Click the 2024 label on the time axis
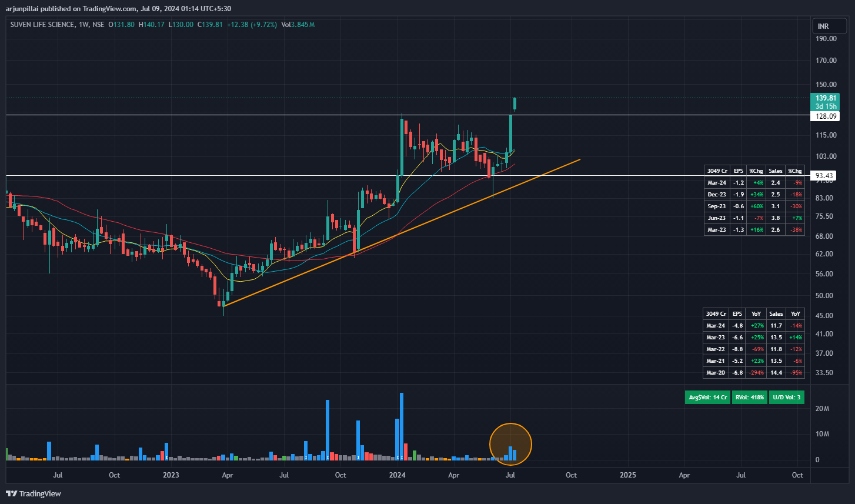This screenshot has width=855, height=504. pyautogui.click(x=398, y=475)
